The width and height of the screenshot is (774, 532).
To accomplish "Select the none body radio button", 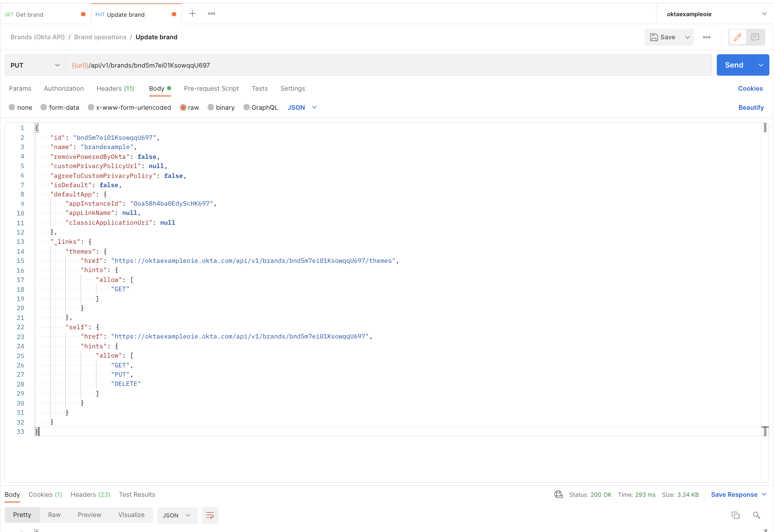I will point(12,107).
